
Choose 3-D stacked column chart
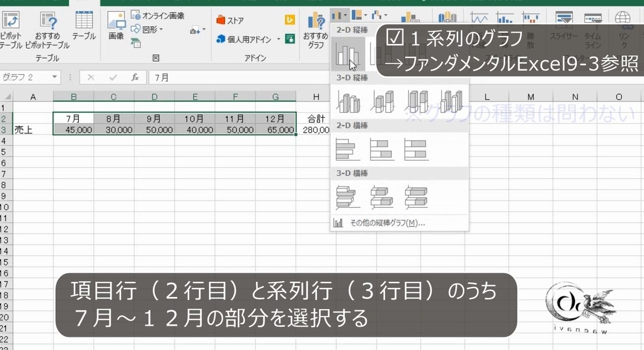(x=382, y=100)
